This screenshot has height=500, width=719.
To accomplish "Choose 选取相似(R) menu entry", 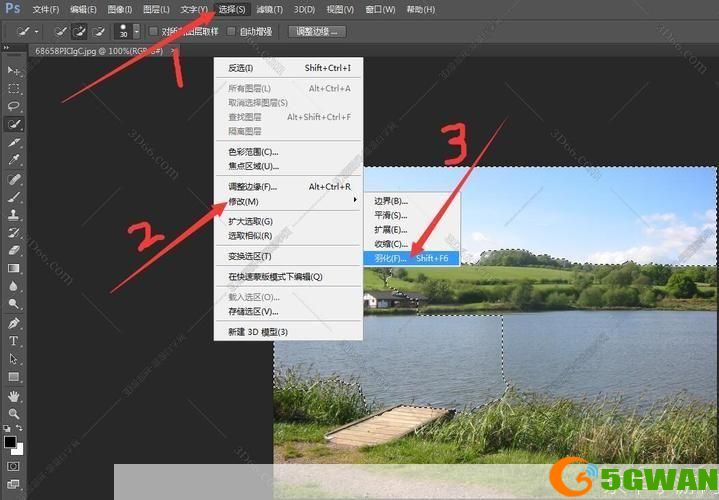I will point(288,236).
